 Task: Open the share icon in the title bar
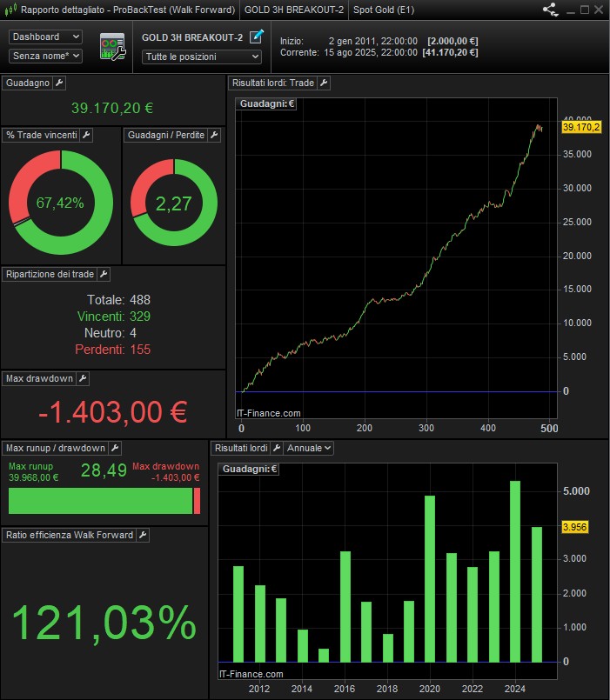550,10
